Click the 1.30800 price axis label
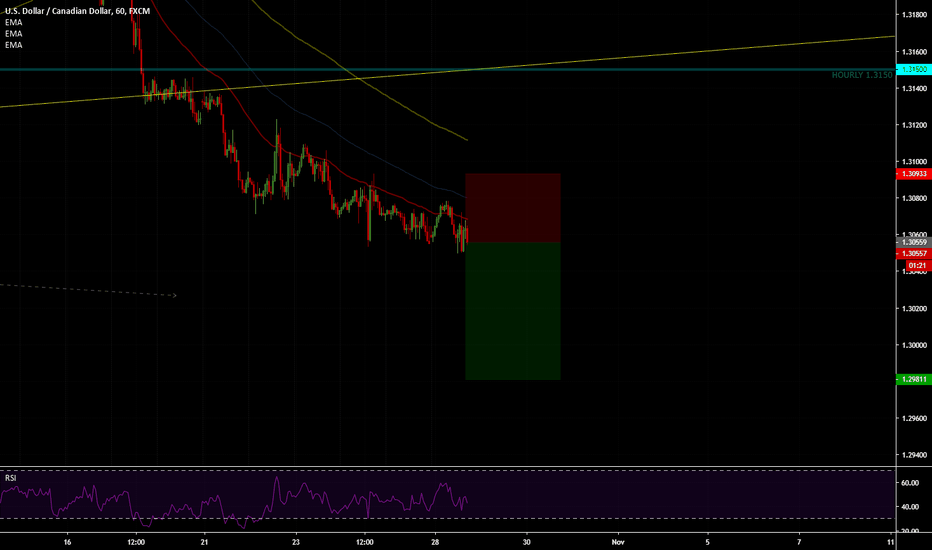The width and height of the screenshot is (932, 550). [914, 198]
